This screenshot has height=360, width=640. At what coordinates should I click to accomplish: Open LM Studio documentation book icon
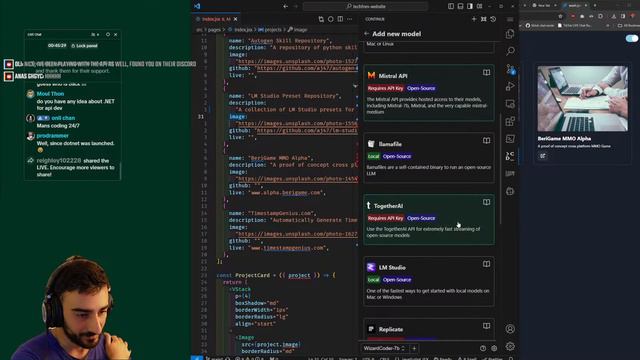[486, 264]
